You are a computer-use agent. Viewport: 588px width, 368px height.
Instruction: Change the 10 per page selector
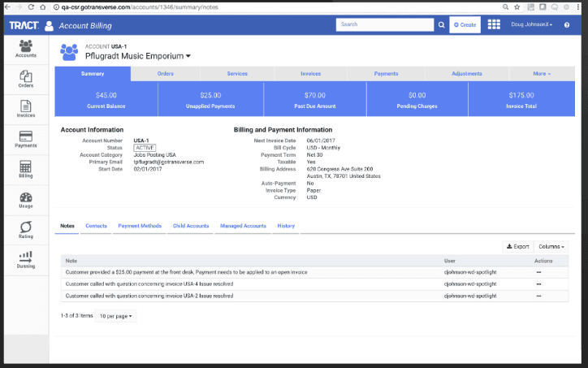[117, 316]
